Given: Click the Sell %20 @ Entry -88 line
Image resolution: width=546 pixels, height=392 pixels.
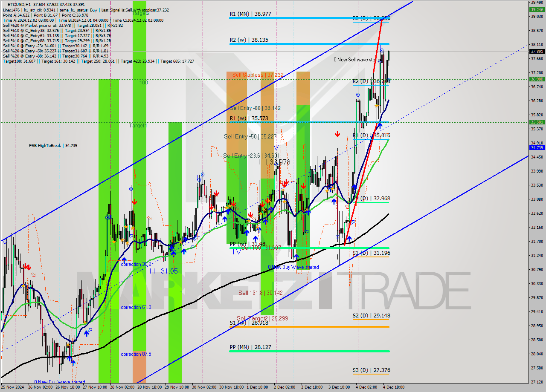Looking at the screenshot, I should 55,56.
